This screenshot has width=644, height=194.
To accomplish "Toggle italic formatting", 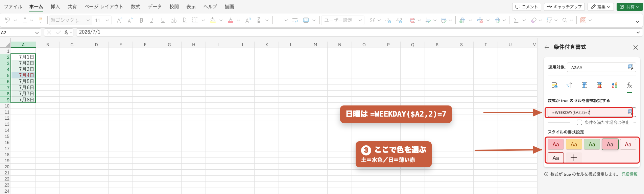I will coord(152,20).
